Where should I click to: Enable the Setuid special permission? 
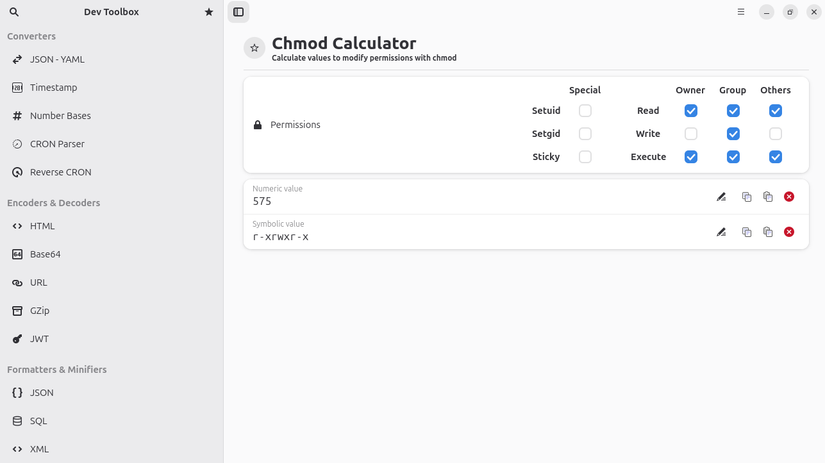585,110
